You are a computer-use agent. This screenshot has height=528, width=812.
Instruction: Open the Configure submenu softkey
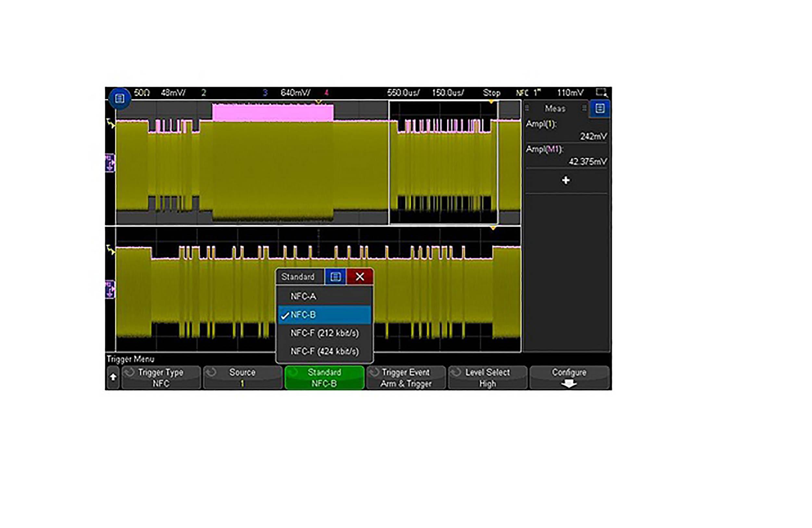569,378
